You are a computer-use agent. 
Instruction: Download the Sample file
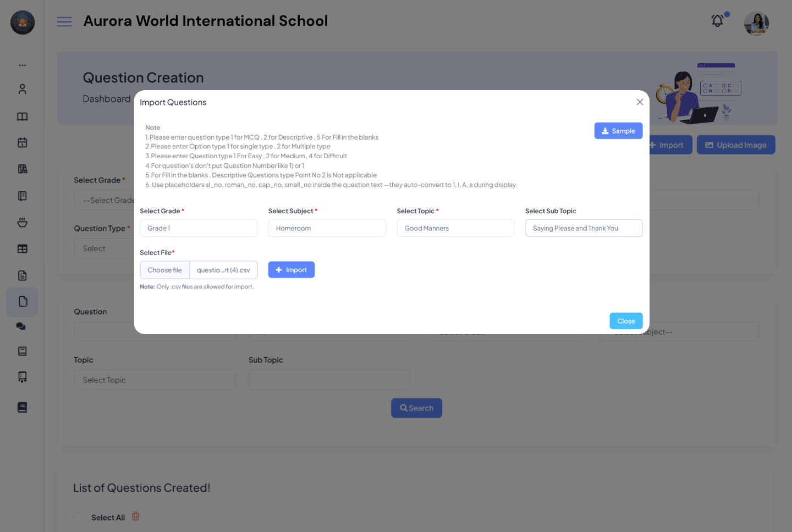(618, 131)
